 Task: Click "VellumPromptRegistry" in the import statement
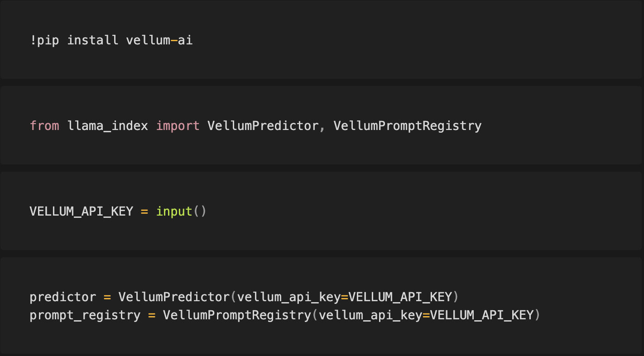click(408, 126)
